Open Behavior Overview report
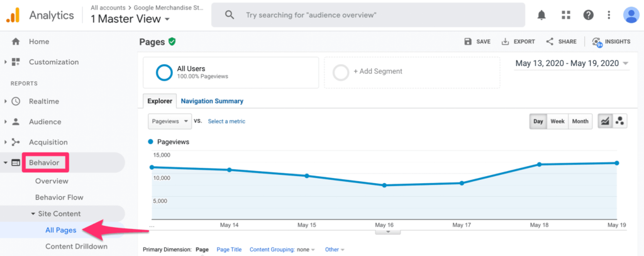 (52, 181)
